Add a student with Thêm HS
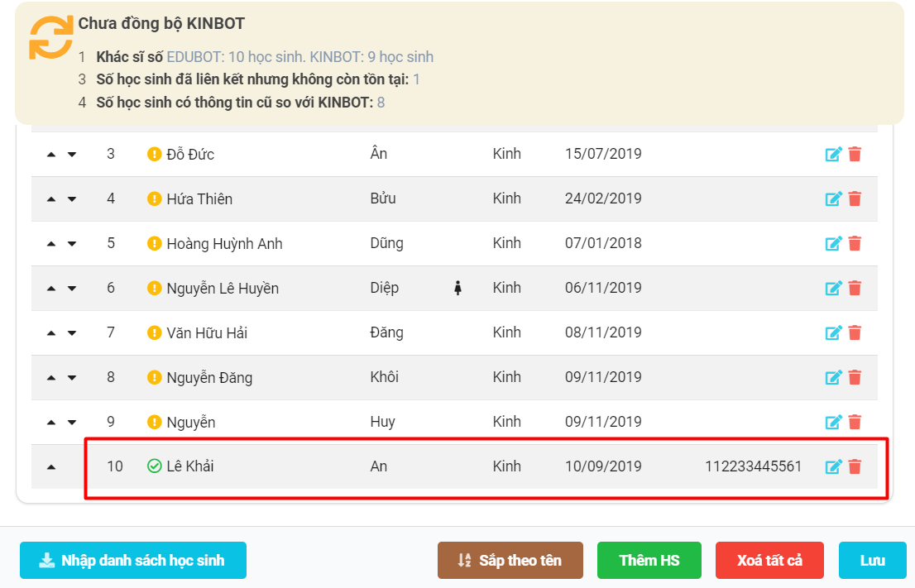 click(649, 561)
